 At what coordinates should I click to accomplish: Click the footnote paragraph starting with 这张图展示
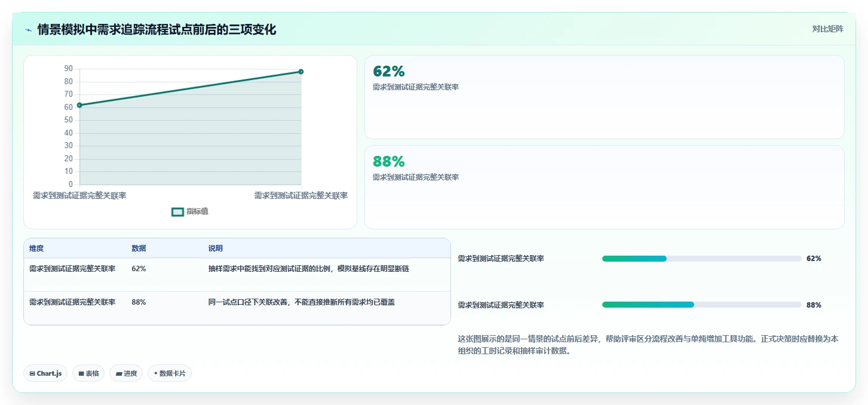pyautogui.click(x=648, y=345)
